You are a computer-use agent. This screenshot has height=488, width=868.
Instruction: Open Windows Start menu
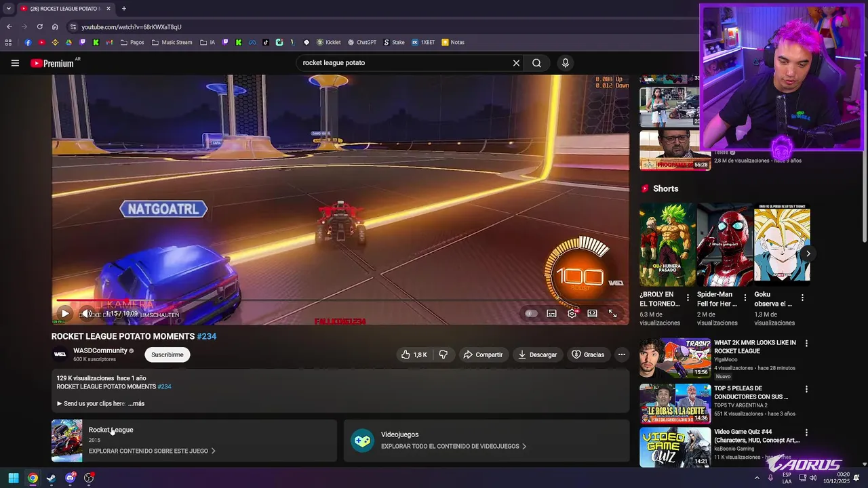tap(14, 478)
